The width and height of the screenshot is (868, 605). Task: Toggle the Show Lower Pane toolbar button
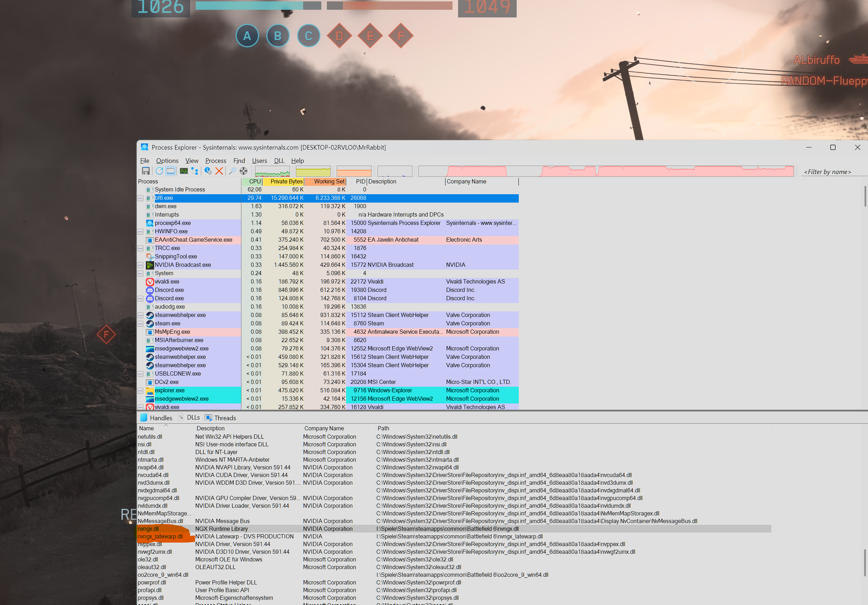coord(171,171)
